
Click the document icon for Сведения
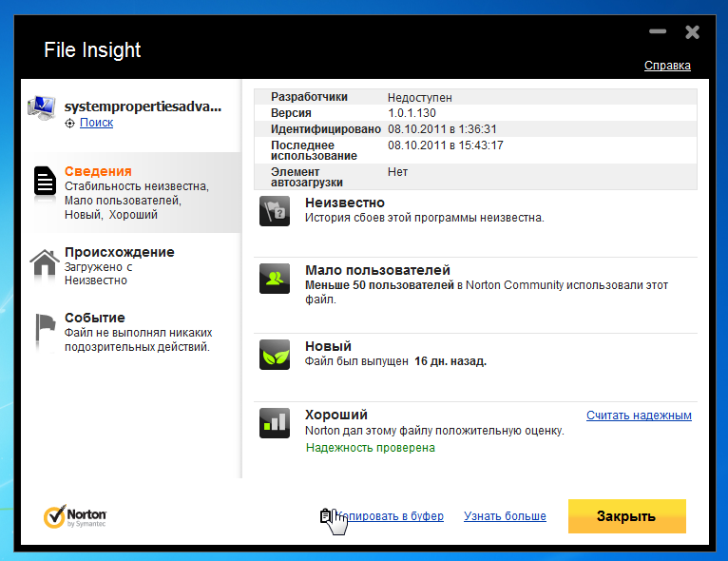point(45,181)
